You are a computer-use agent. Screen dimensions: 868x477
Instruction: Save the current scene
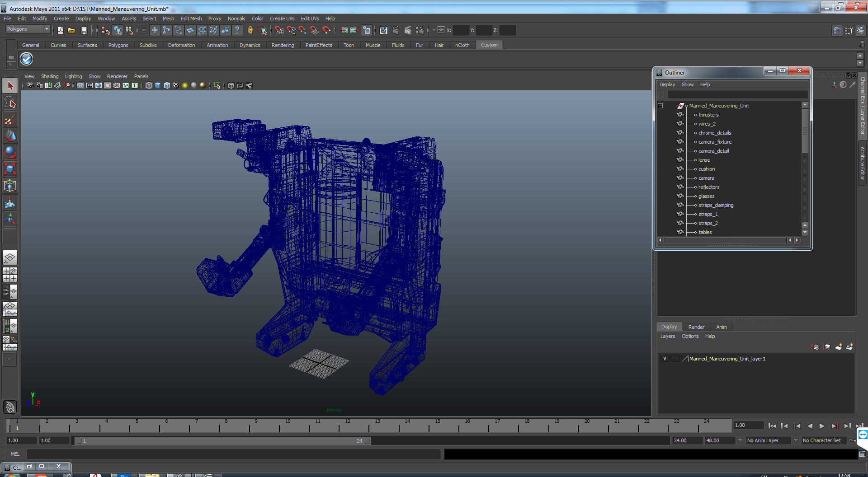click(x=84, y=30)
